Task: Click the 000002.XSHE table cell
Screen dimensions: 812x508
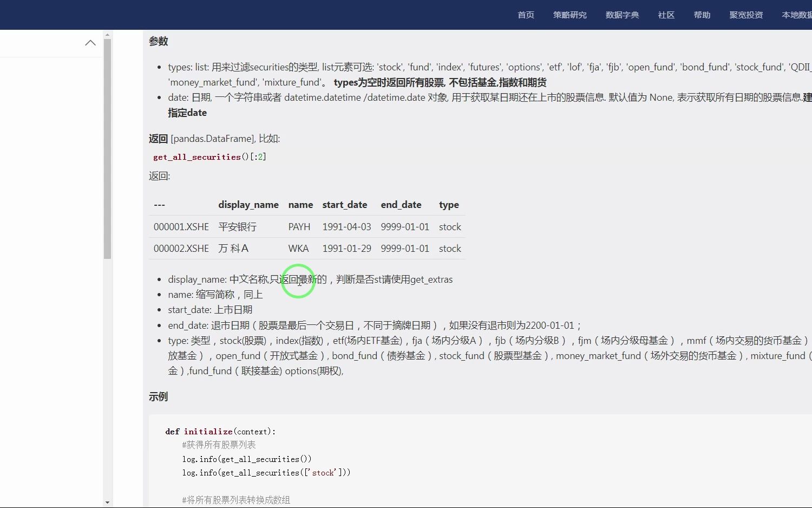Action: [x=181, y=249]
